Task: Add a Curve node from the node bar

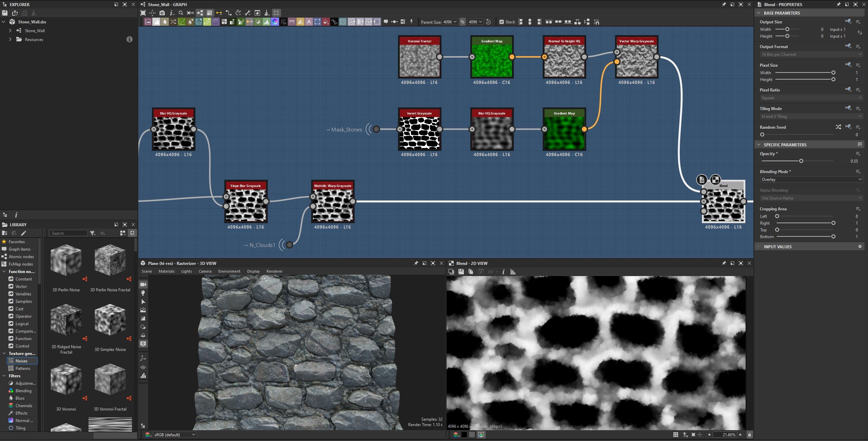Action: 182,22
